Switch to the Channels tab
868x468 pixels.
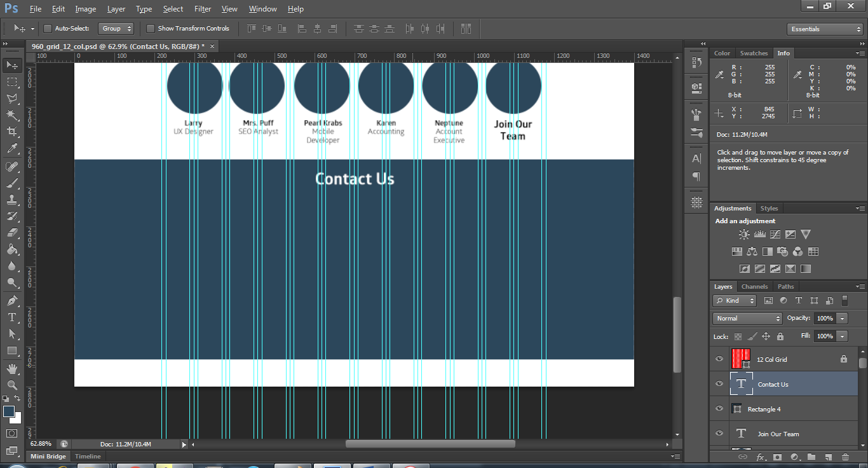coord(754,287)
